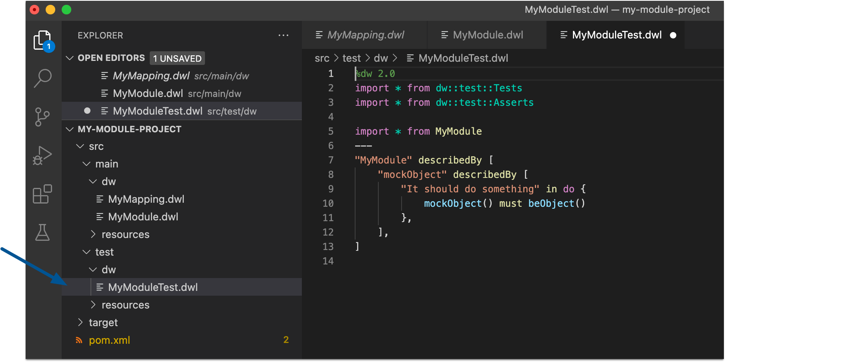This screenshot has height=363, width=868.
Task: Click the unsaved dot on MyModuleTest.dwl tab
Action: (673, 35)
